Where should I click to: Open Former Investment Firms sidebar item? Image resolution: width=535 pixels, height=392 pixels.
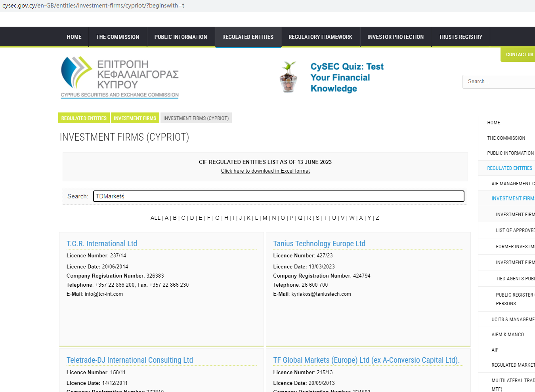(x=515, y=246)
